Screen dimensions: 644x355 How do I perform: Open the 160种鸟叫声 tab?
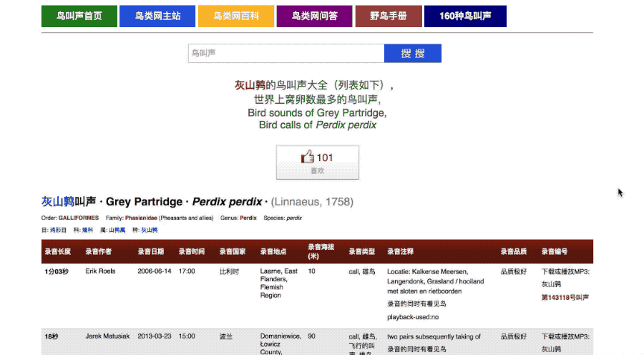point(465,16)
